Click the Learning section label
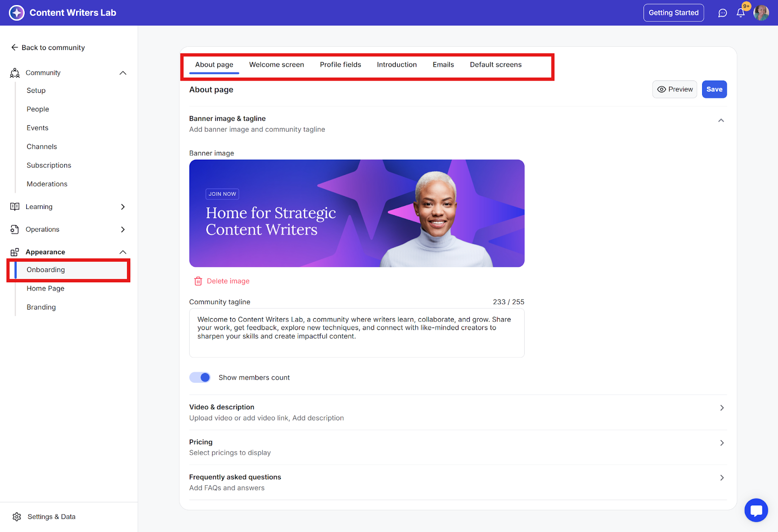This screenshot has width=778, height=532. (x=39, y=206)
